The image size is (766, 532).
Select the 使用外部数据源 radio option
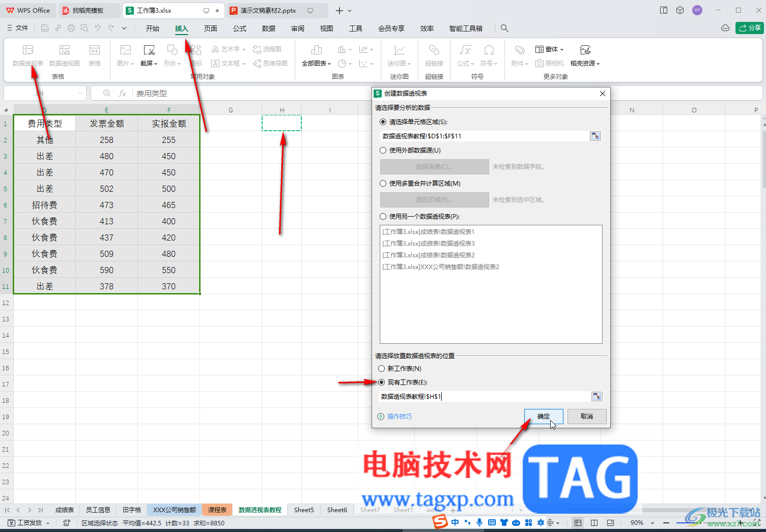click(383, 151)
